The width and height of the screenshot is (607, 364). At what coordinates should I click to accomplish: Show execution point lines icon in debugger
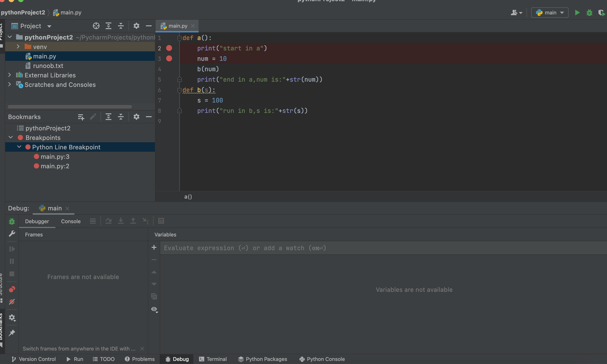coord(93,221)
